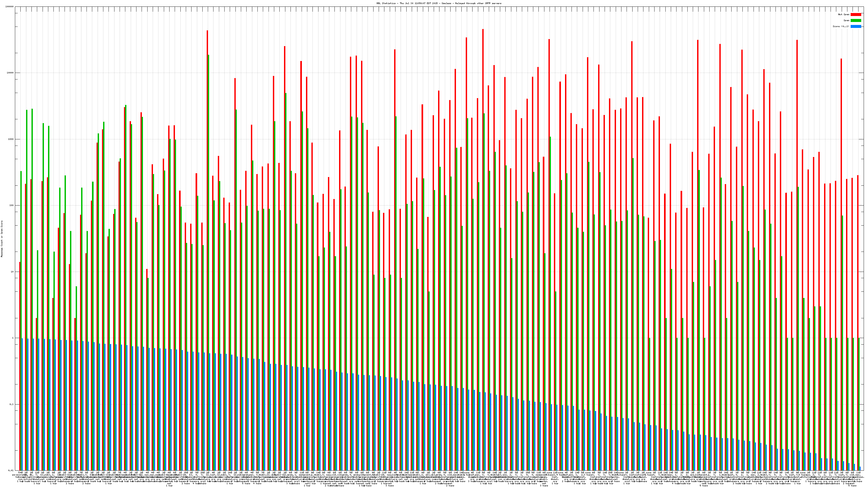Select the 'Score (0..1)' legend label
The height and width of the screenshot is (488, 868).
(841, 26)
